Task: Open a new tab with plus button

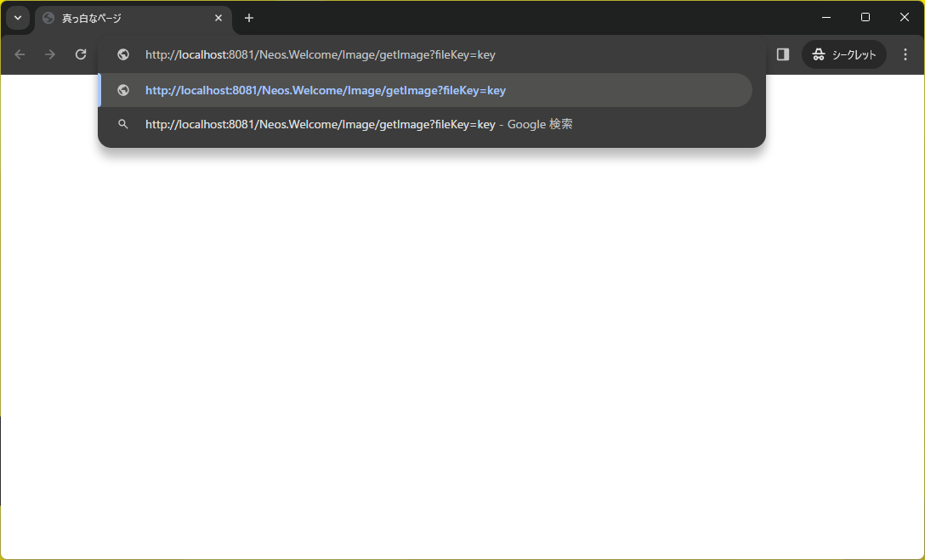Action: click(249, 19)
